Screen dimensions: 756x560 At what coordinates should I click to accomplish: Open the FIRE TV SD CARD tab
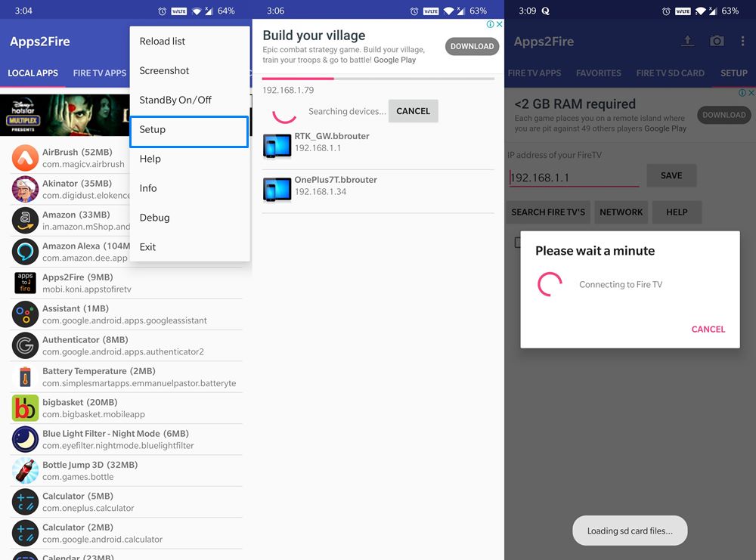click(x=670, y=73)
